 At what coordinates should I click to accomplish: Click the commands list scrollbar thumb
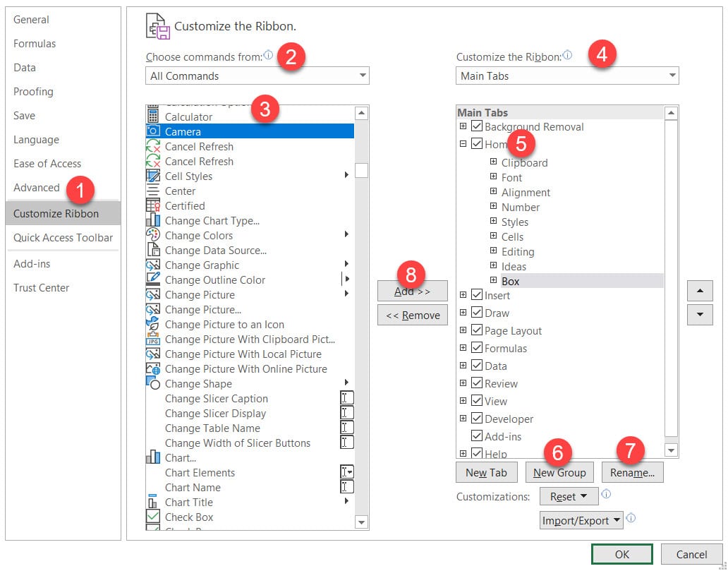(x=361, y=171)
